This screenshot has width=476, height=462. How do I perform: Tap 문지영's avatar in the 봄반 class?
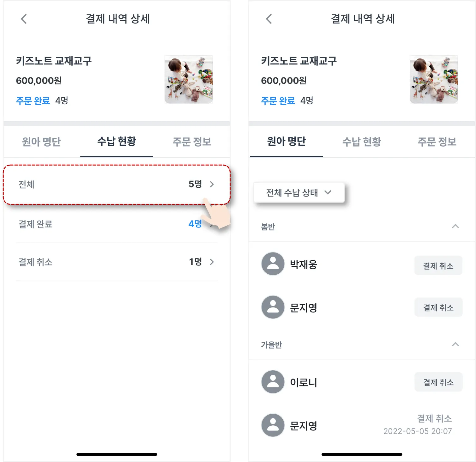(273, 307)
